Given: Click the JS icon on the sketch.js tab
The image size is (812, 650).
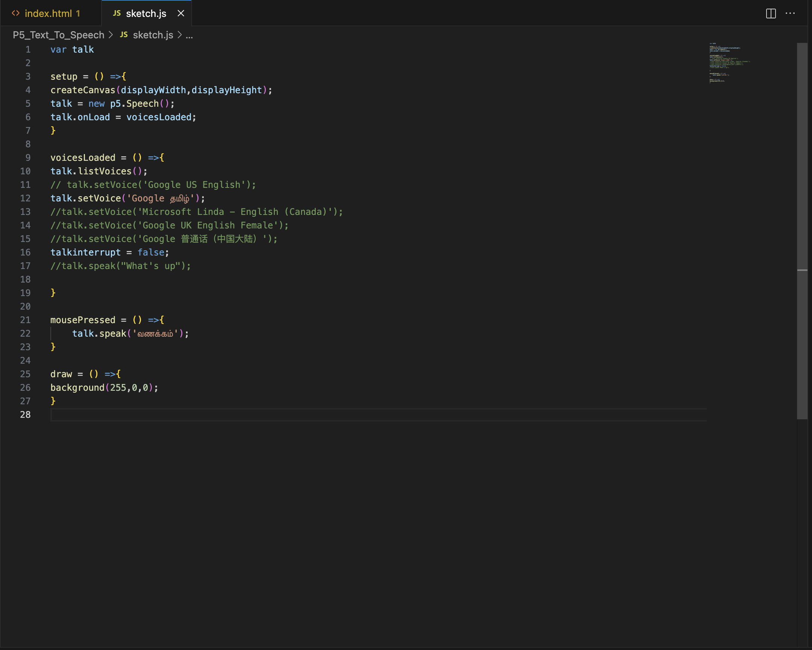Looking at the screenshot, I should pyautogui.click(x=117, y=13).
